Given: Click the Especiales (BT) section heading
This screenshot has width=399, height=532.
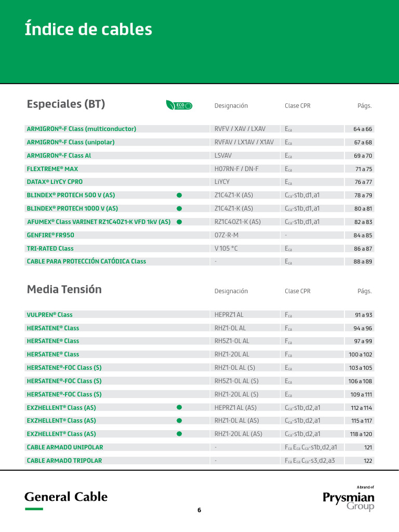Looking at the screenshot, I should pos(66,104).
